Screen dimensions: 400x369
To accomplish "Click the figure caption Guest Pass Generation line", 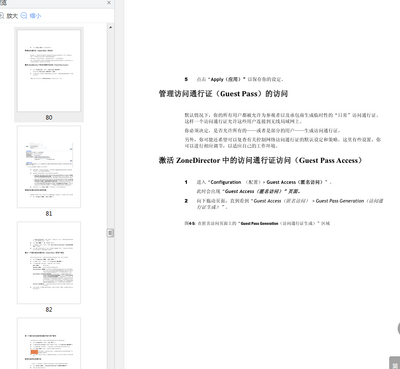I will pos(257,223).
